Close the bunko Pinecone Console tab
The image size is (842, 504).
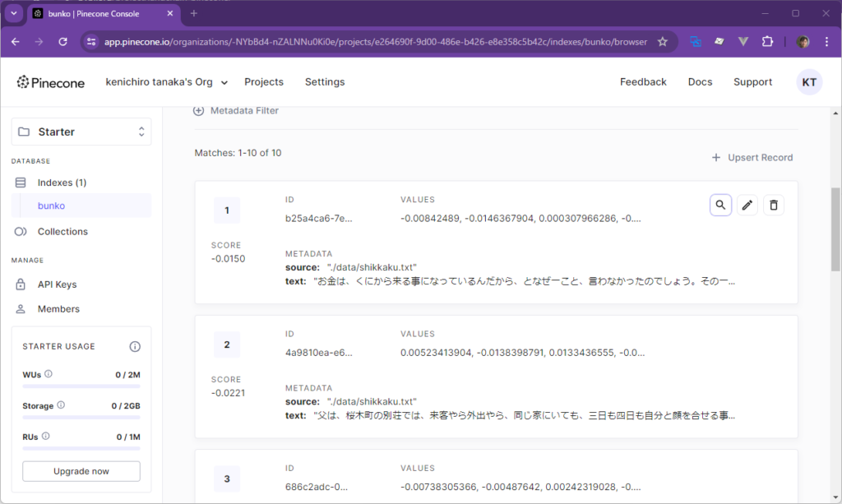tap(170, 13)
